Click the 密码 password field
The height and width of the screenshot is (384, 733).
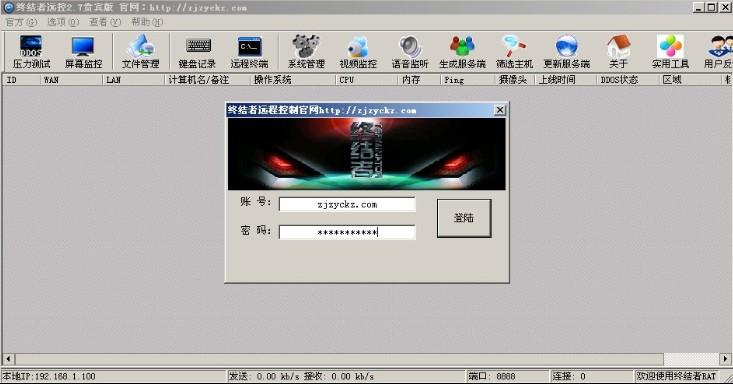pyautogui.click(x=347, y=232)
